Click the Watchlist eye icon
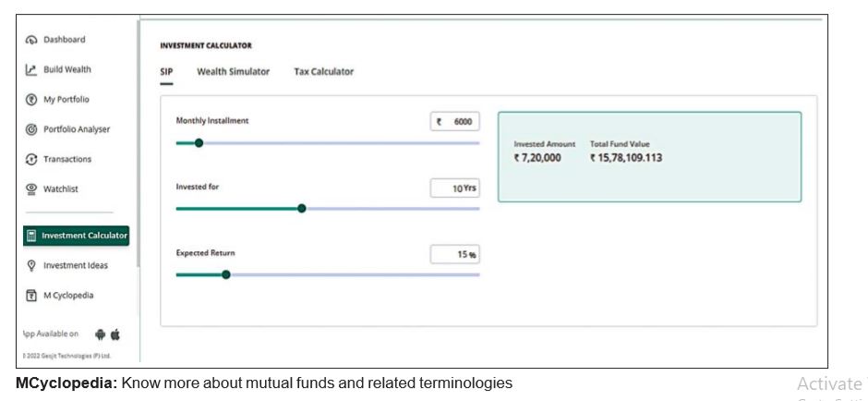Viewport: 868px width, 401px height. (31, 189)
